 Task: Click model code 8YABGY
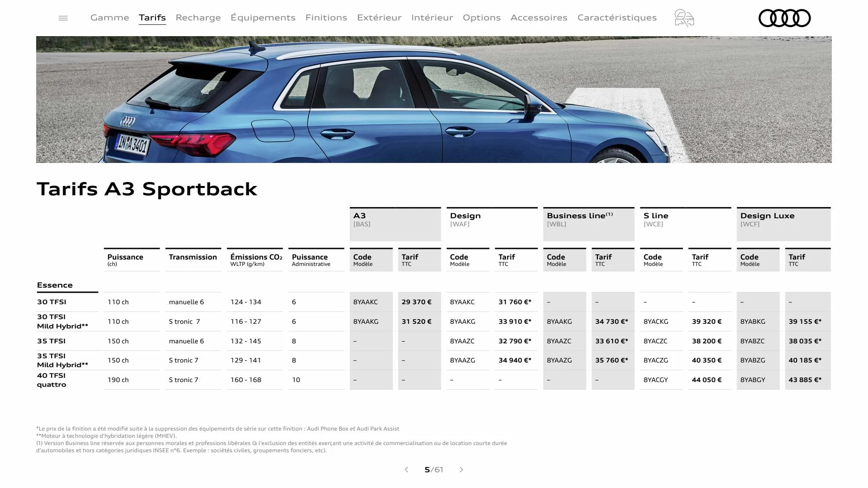(753, 380)
